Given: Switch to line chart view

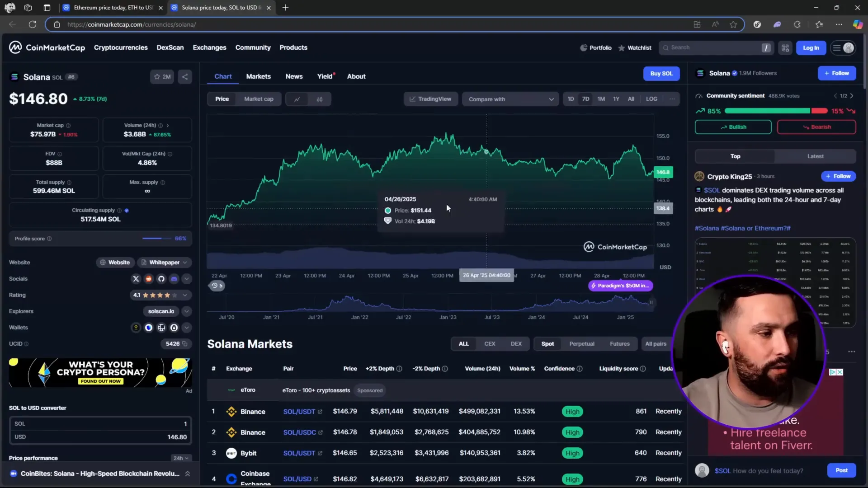Looking at the screenshot, I should (297, 99).
